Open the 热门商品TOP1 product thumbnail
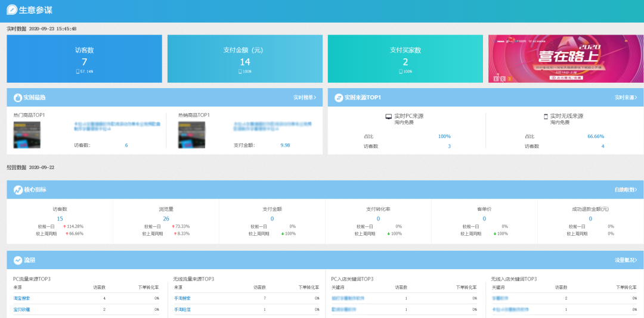 (x=27, y=135)
